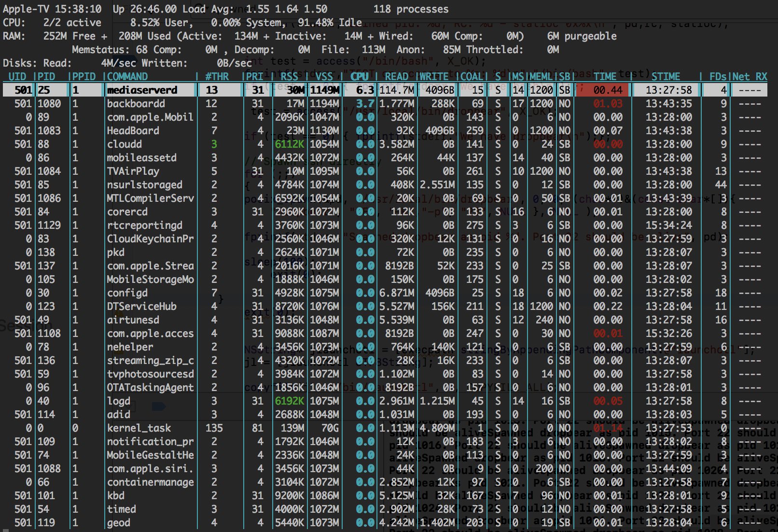Screen dimensions: 778x532
Task: Click the CPU column header
Action: (360, 77)
